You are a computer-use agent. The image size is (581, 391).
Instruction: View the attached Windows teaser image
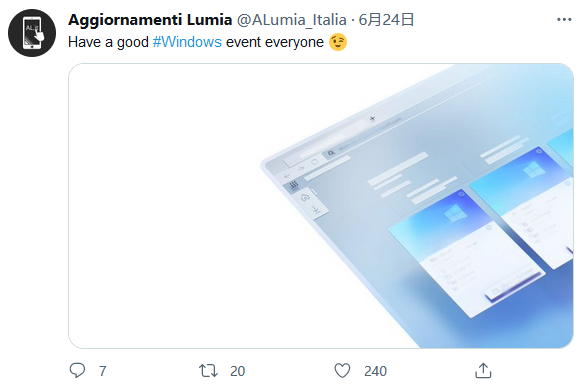(321, 206)
